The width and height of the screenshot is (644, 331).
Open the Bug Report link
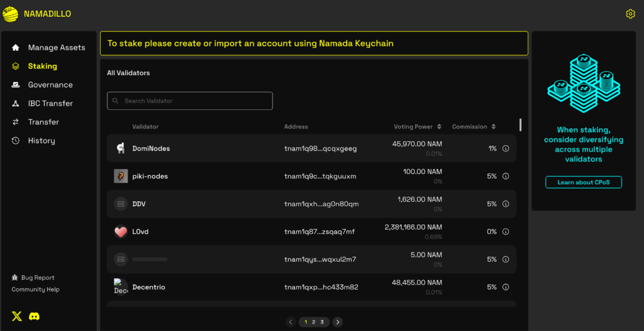click(x=37, y=278)
